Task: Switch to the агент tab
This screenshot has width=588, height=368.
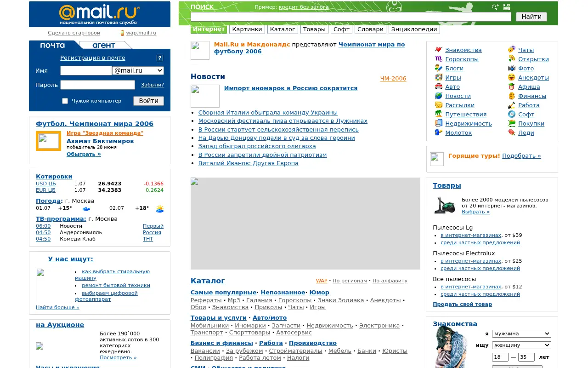Action: click(104, 45)
